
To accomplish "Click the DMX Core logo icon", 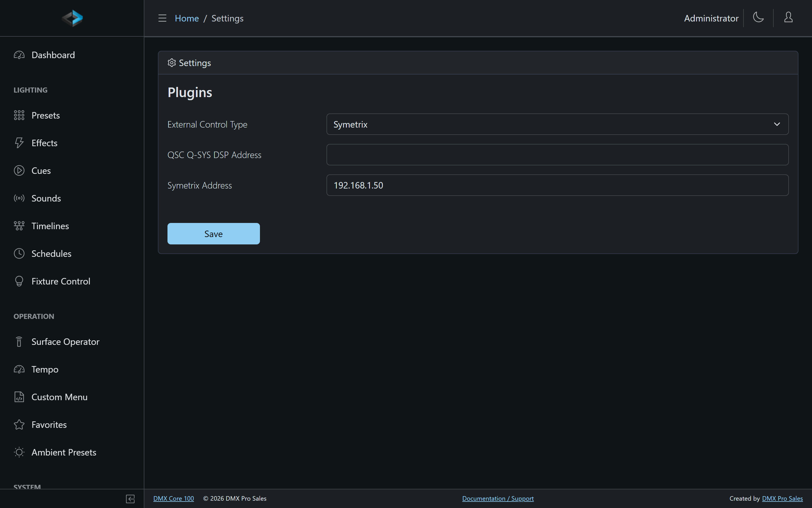I will [72, 18].
